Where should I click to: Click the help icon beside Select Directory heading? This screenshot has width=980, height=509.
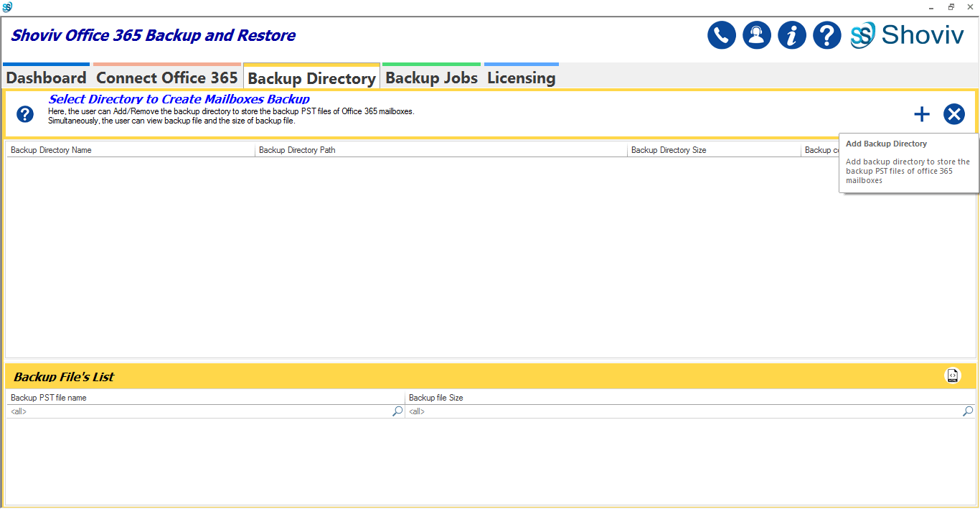click(x=25, y=114)
